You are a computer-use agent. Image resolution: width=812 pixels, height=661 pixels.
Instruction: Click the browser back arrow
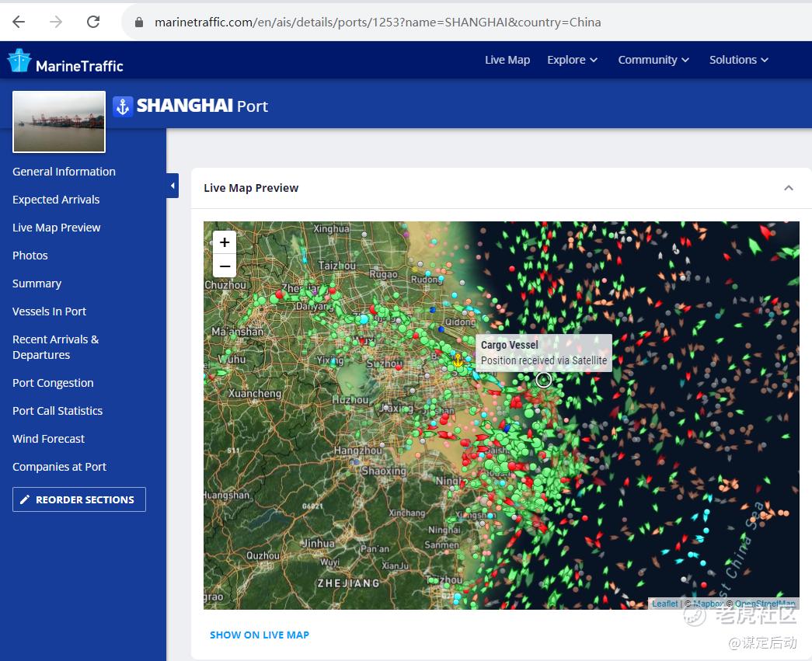click(x=19, y=22)
